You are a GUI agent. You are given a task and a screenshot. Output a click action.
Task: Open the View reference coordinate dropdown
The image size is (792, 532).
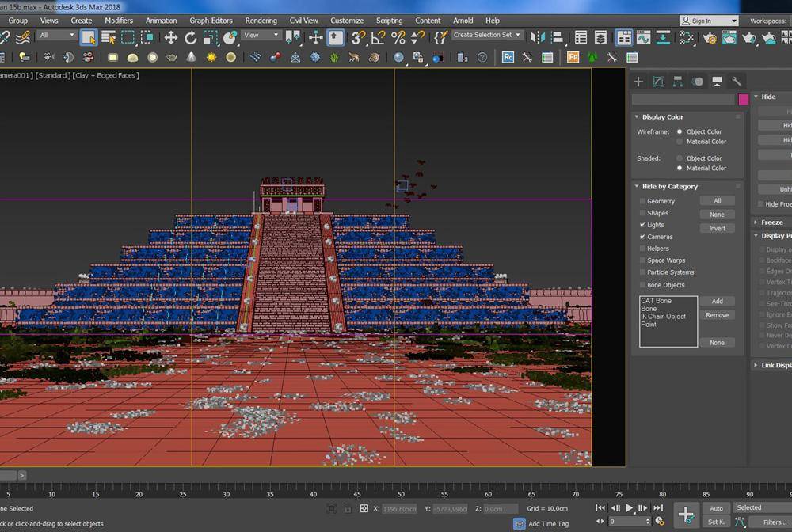pos(260,35)
